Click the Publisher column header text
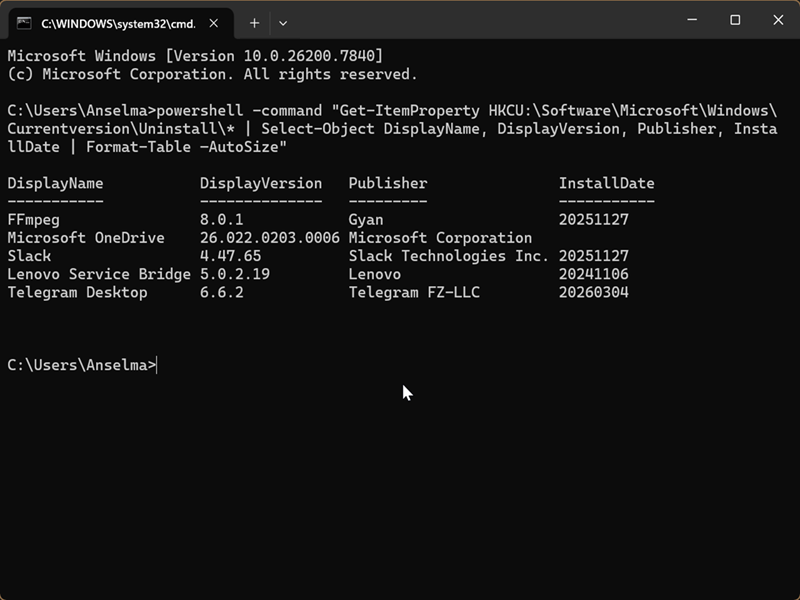Screen dimensions: 800x600 click(388, 184)
